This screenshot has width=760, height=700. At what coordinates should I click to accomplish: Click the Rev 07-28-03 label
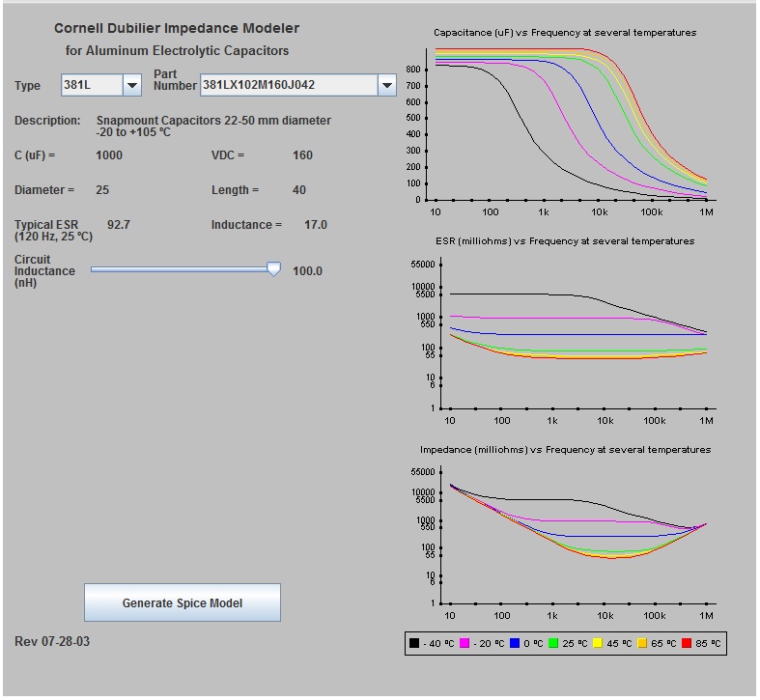click(x=52, y=641)
